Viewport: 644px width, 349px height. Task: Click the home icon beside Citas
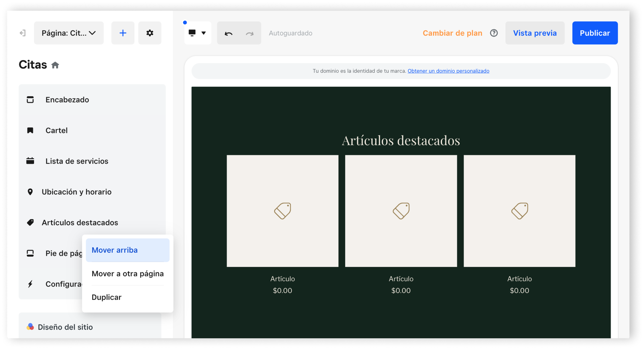point(55,65)
